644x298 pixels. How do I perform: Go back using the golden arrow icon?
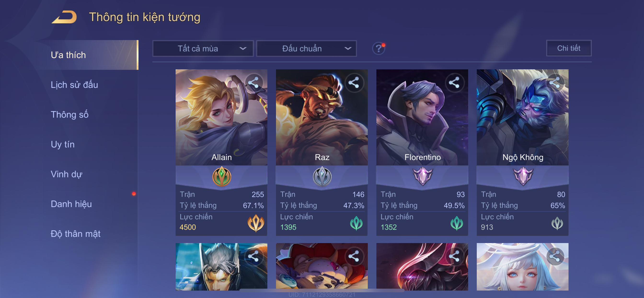[64, 17]
